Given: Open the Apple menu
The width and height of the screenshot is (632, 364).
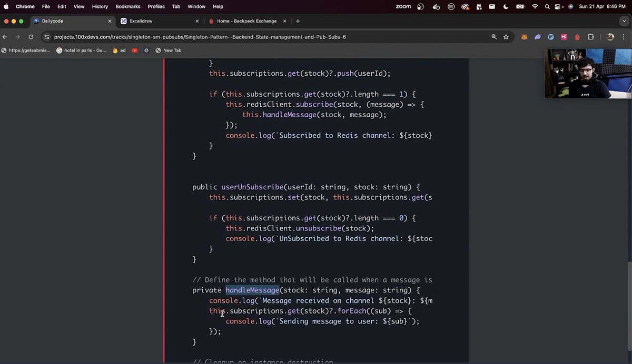Looking at the screenshot, I should [6, 6].
